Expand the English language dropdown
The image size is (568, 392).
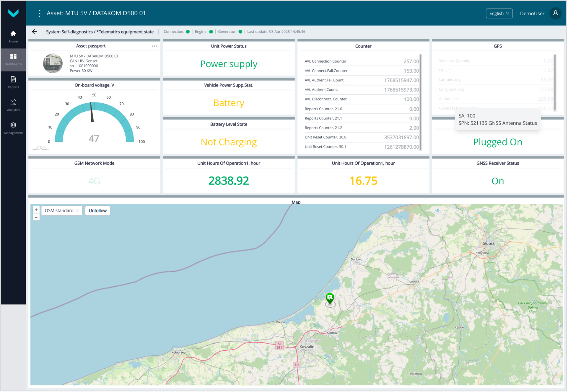(x=499, y=13)
